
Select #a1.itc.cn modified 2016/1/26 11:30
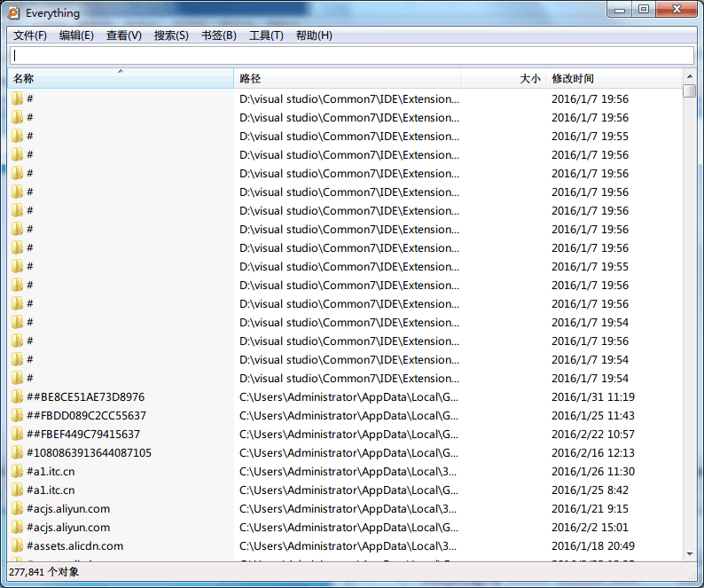point(51,472)
